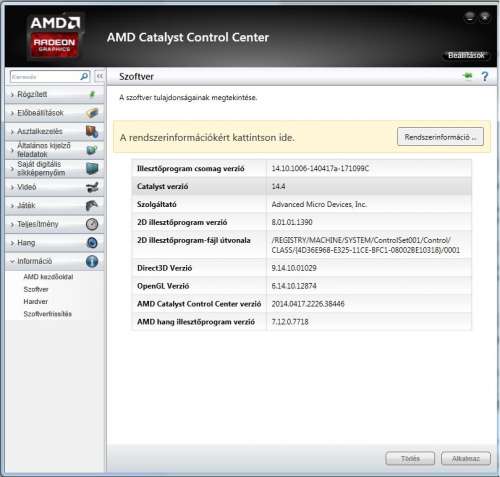Select Control Center version 2014.0417.2226.38446

pyautogui.click(x=308, y=304)
